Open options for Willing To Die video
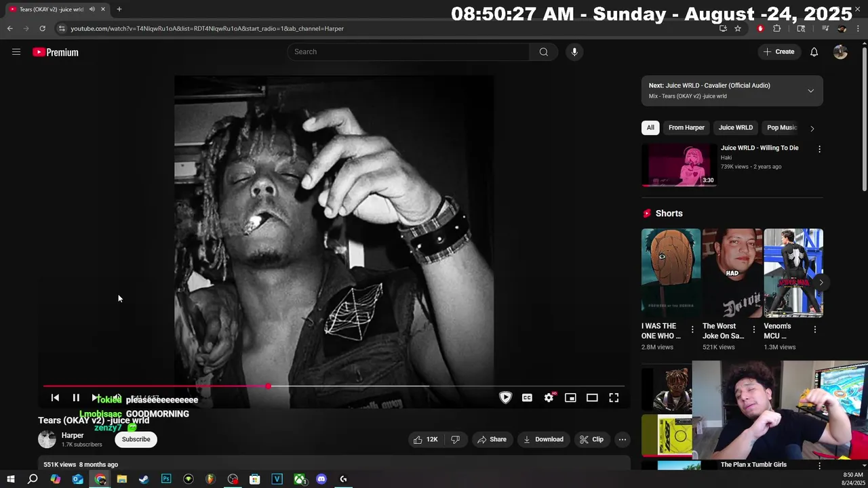868x488 pixels. (819, 149)
